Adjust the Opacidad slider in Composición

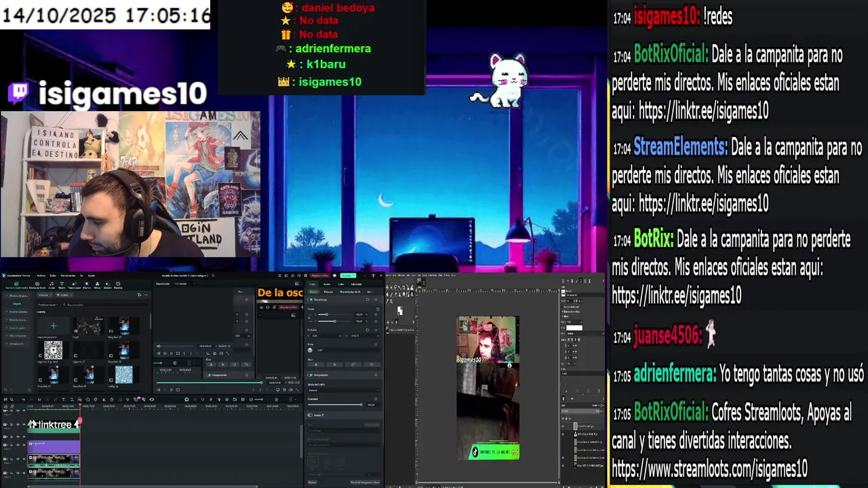335,405
